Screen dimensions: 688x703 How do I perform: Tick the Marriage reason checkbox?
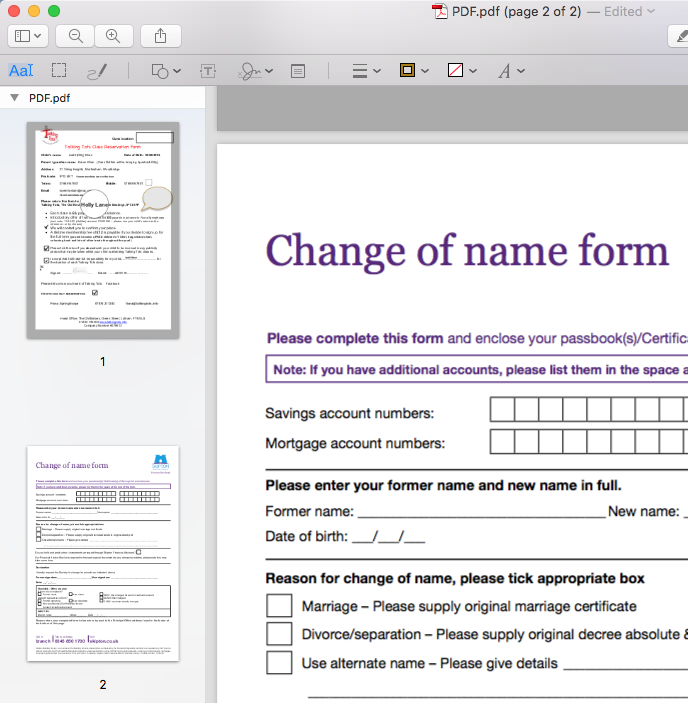(x=279, y=606)
